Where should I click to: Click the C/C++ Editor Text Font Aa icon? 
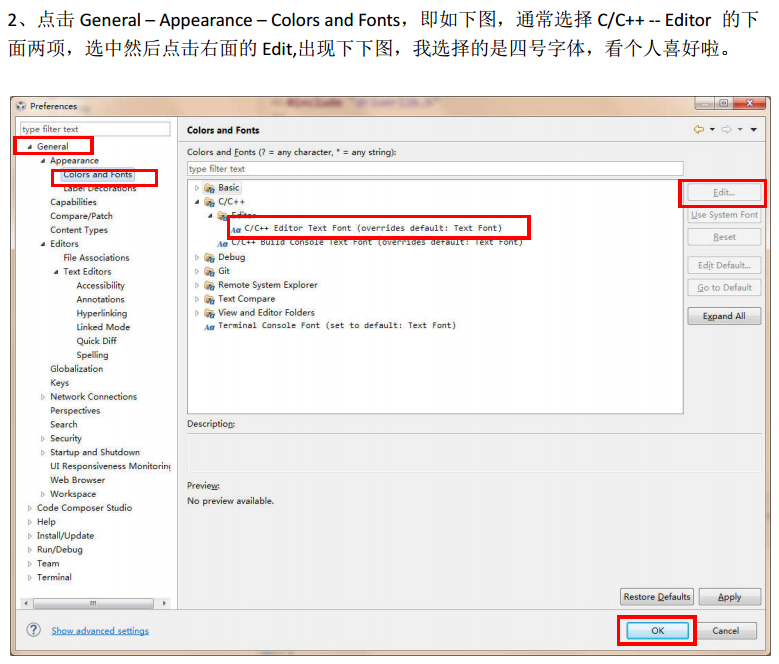[235, 229]
